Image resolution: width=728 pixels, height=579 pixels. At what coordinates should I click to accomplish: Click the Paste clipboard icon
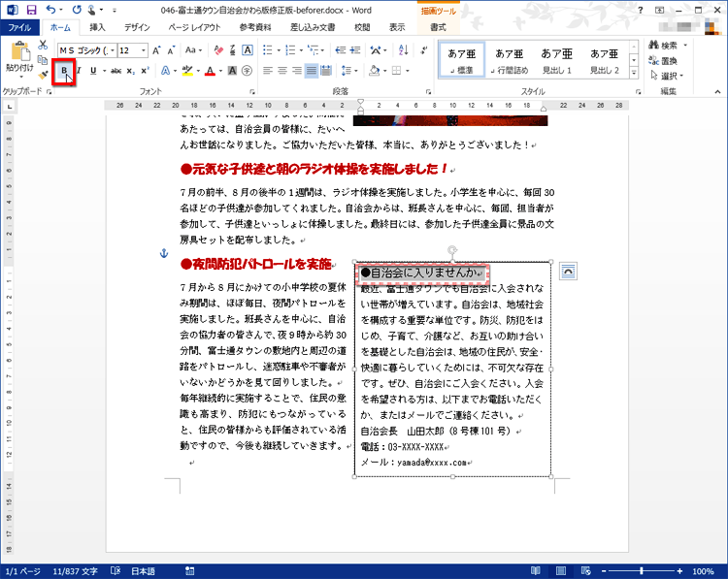pos(20,51)
